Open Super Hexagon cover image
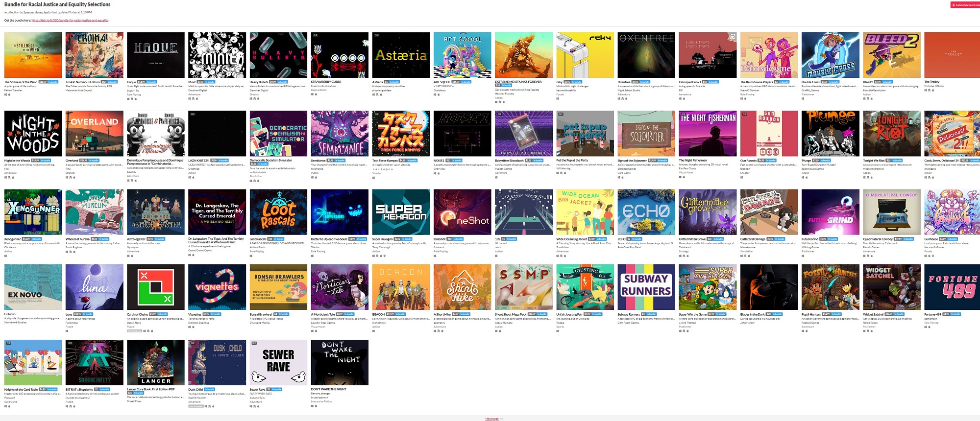The width and height of the screenshot is (980, 421). (x=401, y=212)
